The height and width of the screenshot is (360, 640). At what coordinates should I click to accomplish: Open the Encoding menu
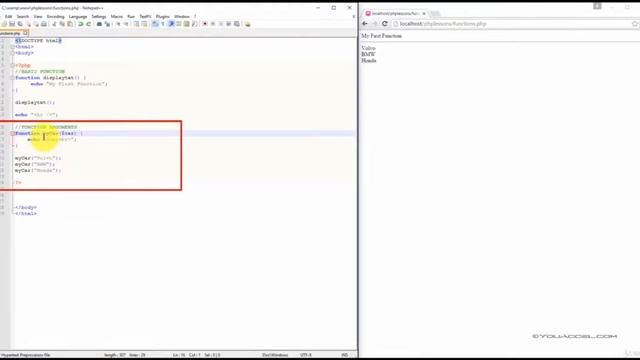coord(56,16)
